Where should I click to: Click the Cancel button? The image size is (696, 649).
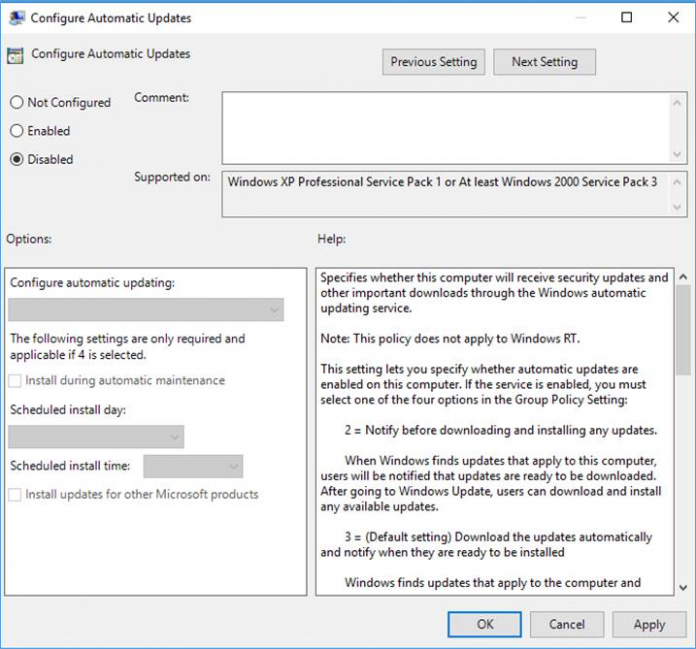tap(567, 625)
